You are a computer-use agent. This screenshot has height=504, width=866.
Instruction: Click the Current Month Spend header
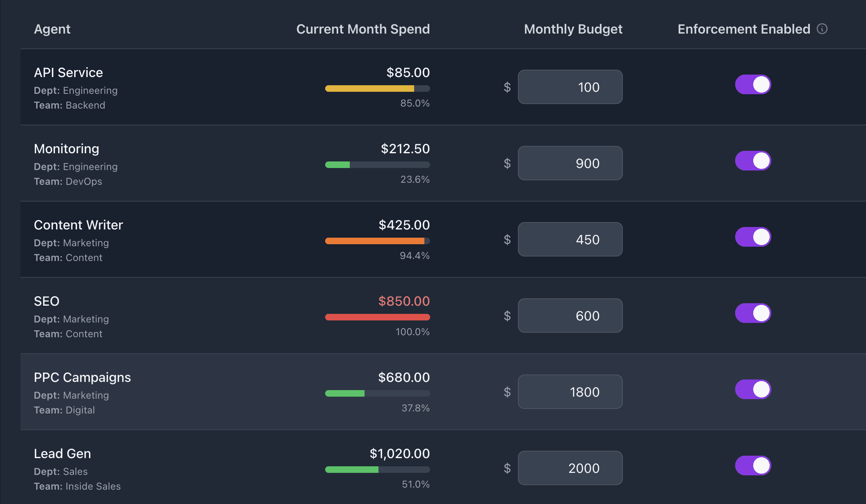[x=363, y=29]
